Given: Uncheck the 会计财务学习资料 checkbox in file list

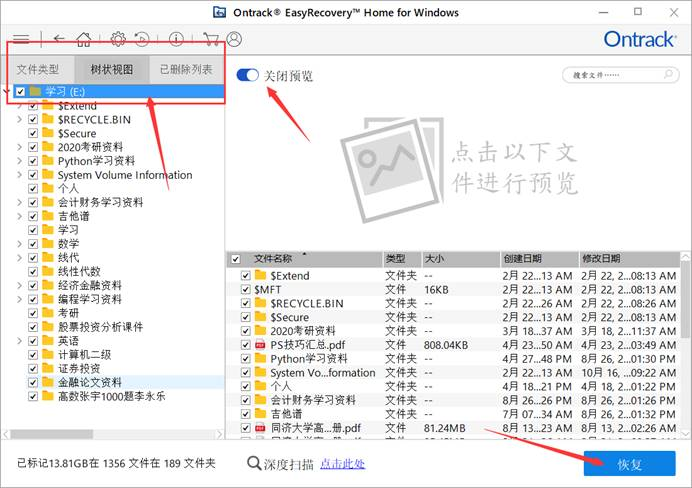Looking at the screenshot, I should (x=246, y=400).
